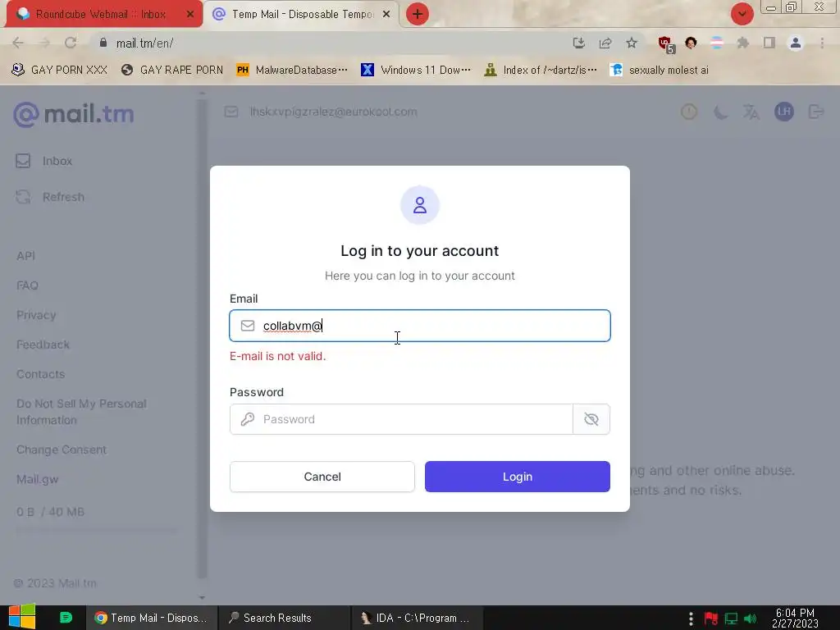Switch to IDA taskbar window
This screenshot has width=840, height=630.
click(x=417, y=618)
